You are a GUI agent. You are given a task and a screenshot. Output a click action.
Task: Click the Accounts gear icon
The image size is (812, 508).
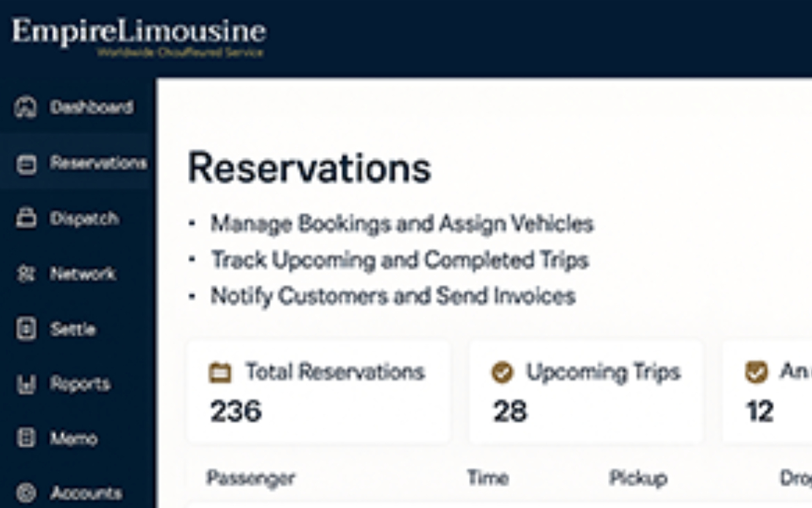[x=26, y=493]
